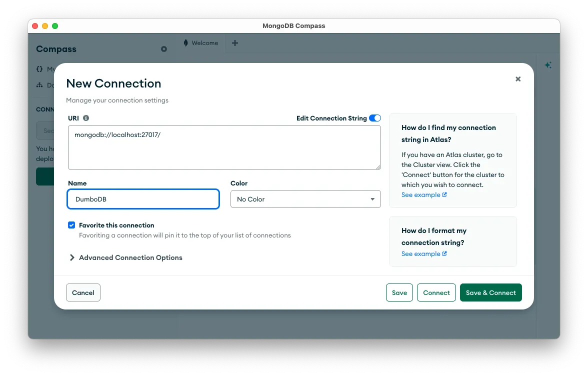Open See example link for format connection string

(x=424, y=254)
